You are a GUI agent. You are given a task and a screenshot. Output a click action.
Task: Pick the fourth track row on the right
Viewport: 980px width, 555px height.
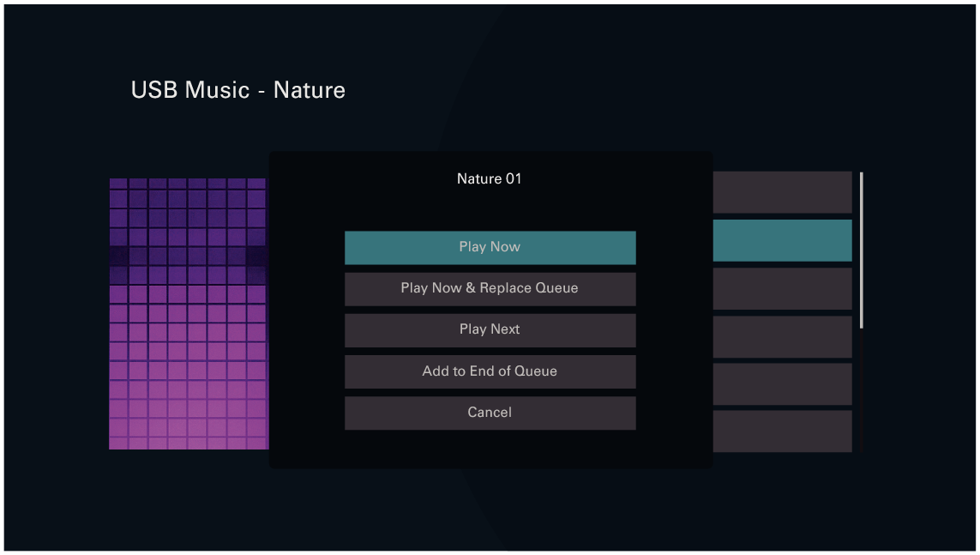pos(783,336)
